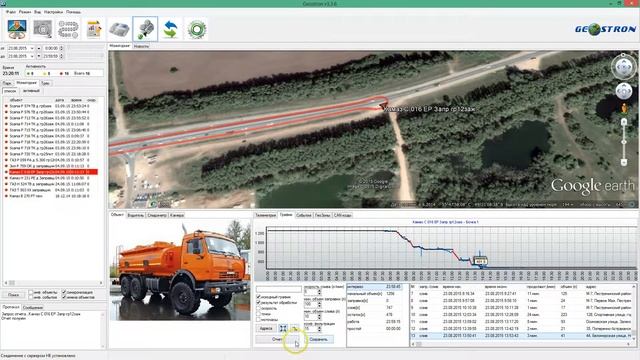Image resolution: width=640 pixels, height=360 pixels.
Task: Click the Адреса button
Action: point(266,329)
